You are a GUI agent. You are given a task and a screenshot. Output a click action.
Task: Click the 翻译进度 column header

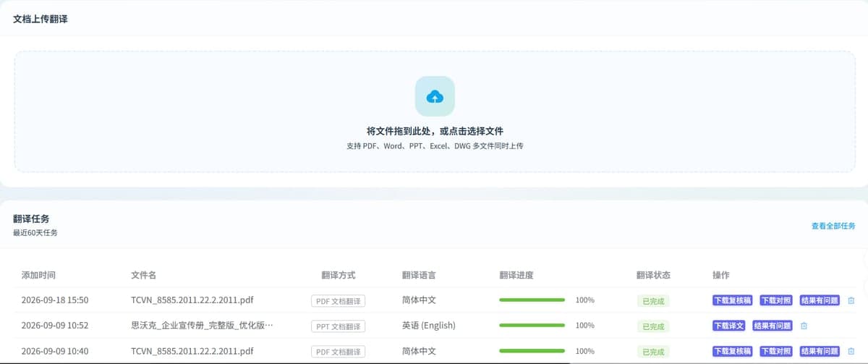(x=516, y=275)
